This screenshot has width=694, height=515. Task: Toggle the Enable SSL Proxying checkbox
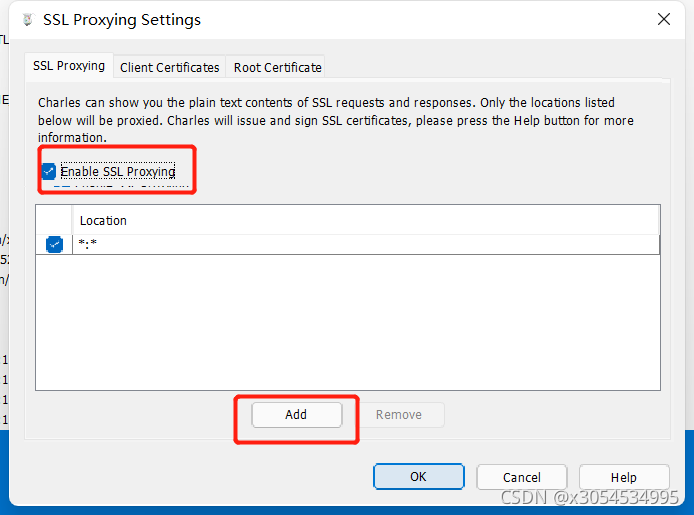49,171
